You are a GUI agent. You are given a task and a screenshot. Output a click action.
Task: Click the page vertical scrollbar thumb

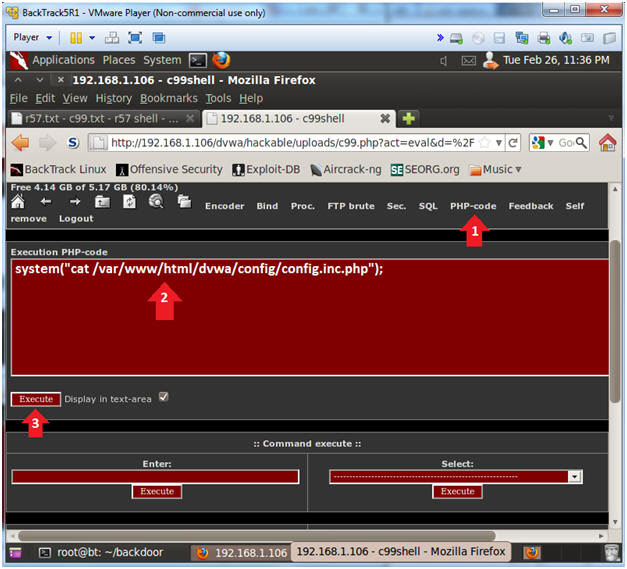click(x=615, y=321)
